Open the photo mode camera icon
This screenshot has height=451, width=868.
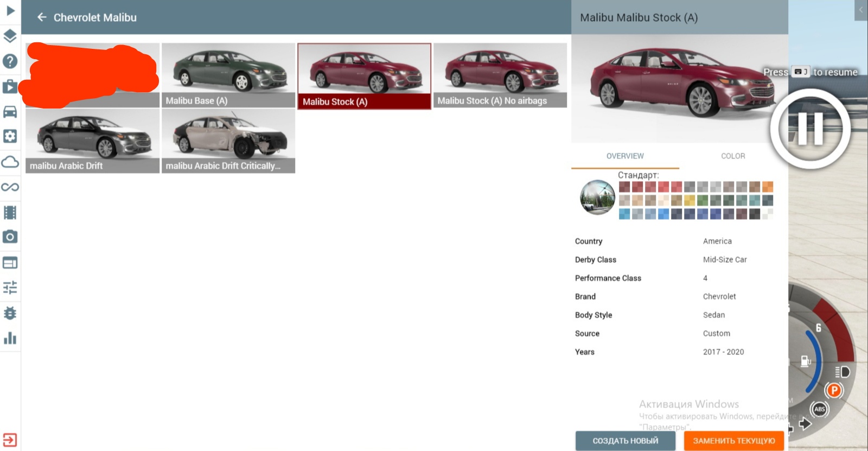[x=10, y=237]
